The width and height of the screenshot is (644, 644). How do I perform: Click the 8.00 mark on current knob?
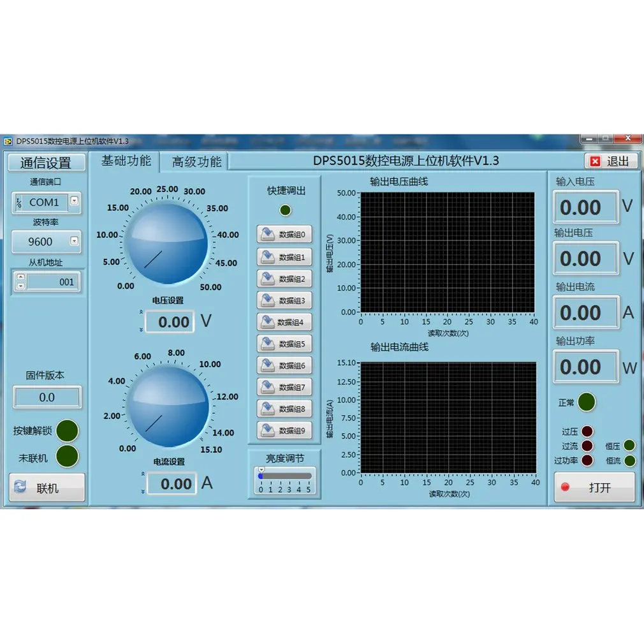[x=176, y=353]
